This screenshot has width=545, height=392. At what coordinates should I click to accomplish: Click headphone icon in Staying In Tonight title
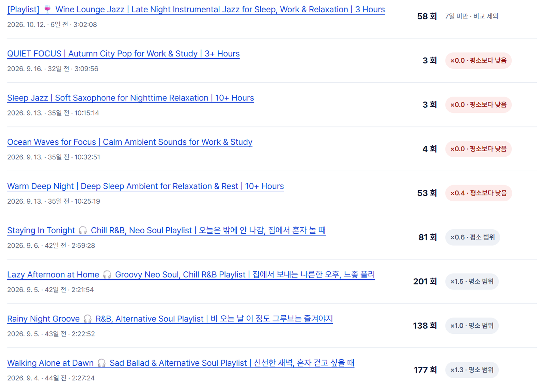(83, 231)
